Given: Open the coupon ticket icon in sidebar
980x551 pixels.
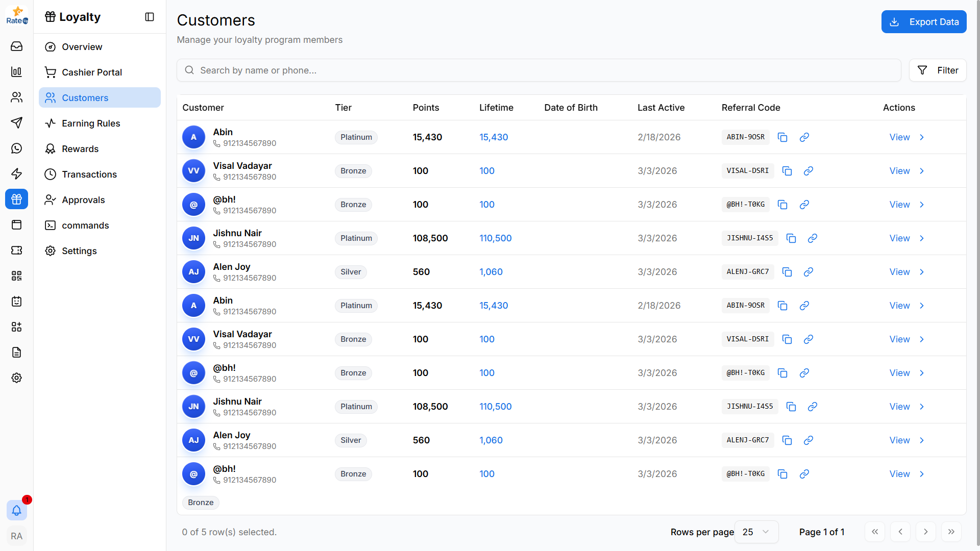Looking at the screenshot, I should 16,251.
